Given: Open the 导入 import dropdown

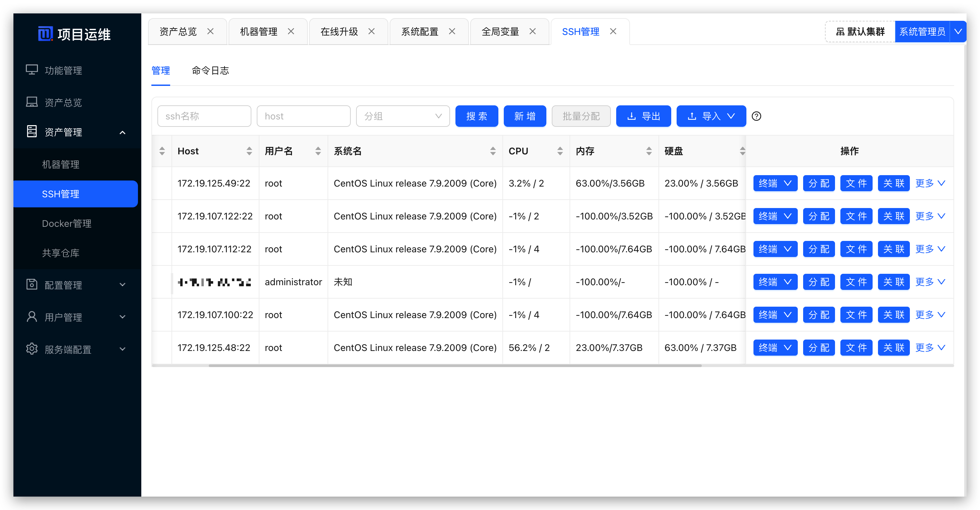Looking at the screenshot, I should pyautogui.click(x=710, y=116).
